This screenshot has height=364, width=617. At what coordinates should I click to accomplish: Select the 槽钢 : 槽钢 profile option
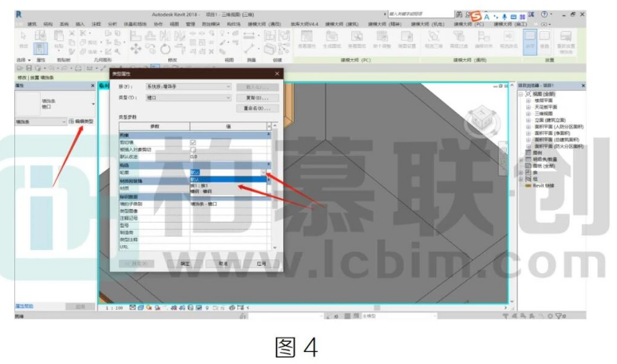point(228,192)
